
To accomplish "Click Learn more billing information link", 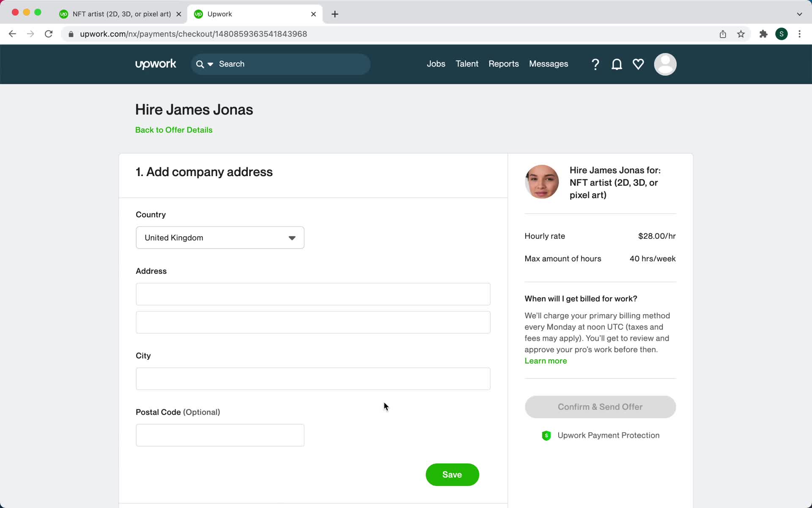I will tap(546, 360).
